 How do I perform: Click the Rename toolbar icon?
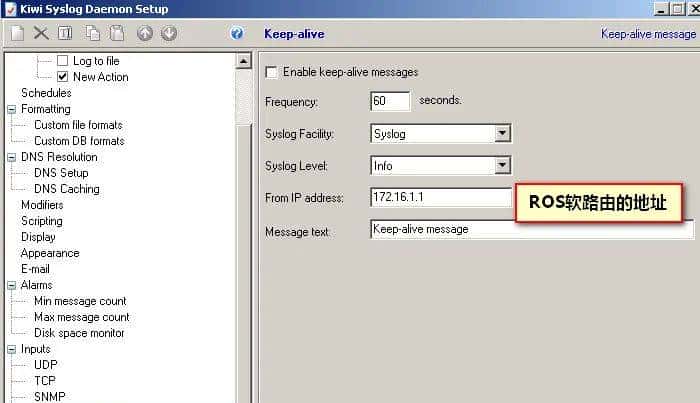click(65, 33)
